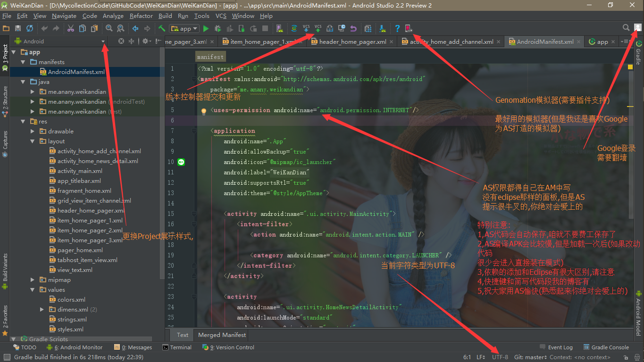Click the Make Project hammer icon
The width and height of the screenshot is (644, 362).
[162, 29]
